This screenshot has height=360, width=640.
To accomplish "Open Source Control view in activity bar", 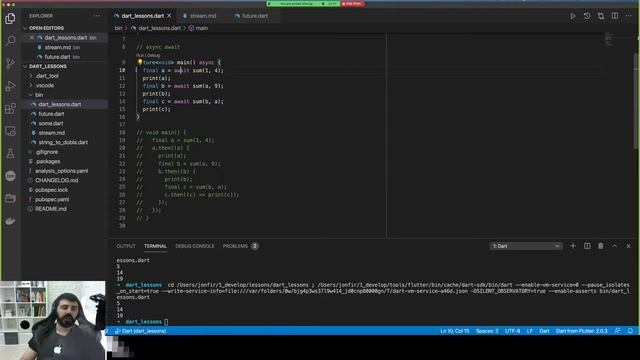I will [11, 63].
